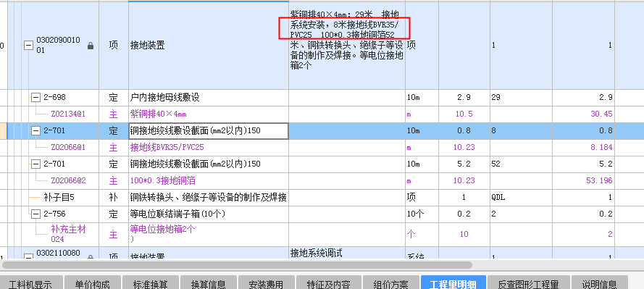Collapse the 030209001001 接地装置 item
The image size is (644, 289).
coord(28,46)
